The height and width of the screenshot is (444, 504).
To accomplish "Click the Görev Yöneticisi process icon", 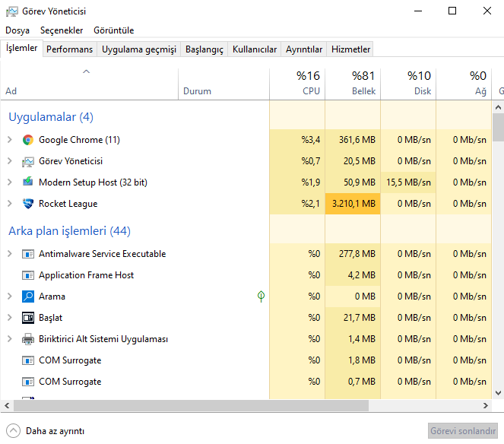I will tap(28, 161).
